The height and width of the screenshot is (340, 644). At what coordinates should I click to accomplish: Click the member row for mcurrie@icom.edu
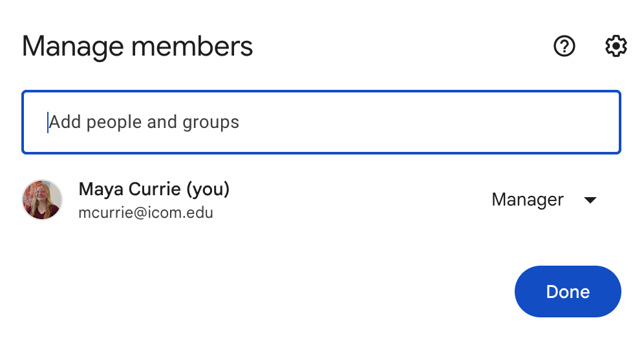click(321, 200)
